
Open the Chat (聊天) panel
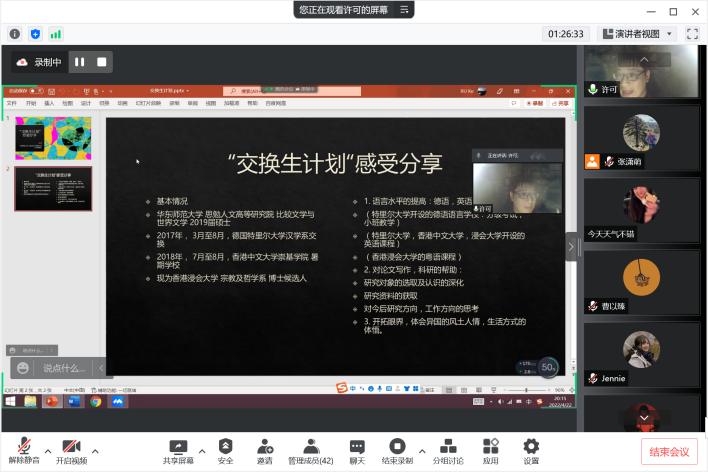[357, 447]
